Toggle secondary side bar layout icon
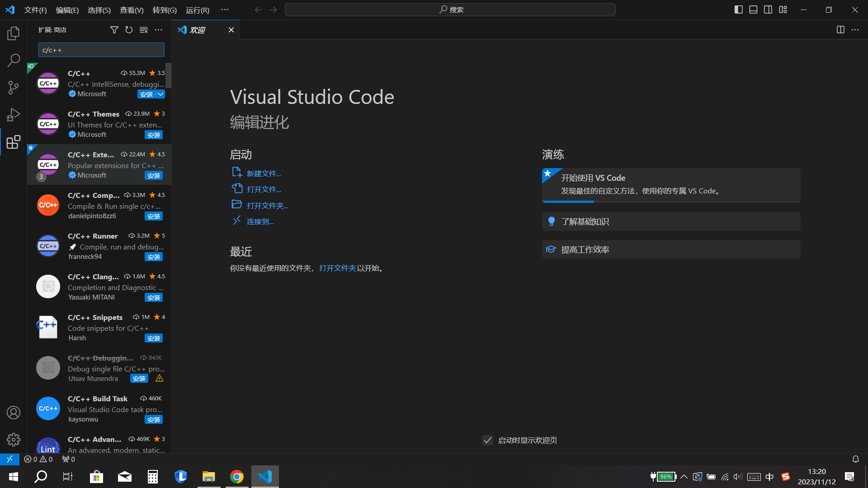This screenshot has height=488, width=868. pos(768,9)
